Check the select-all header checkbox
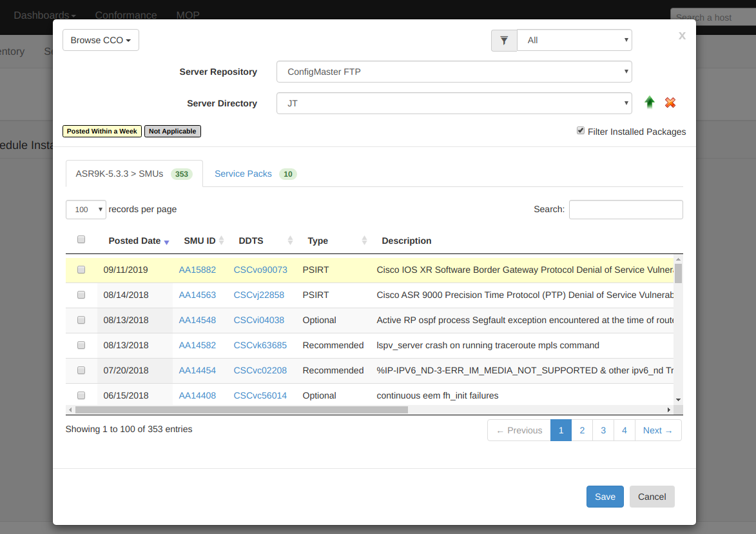 pyautogui.click(x=81, y=239)
